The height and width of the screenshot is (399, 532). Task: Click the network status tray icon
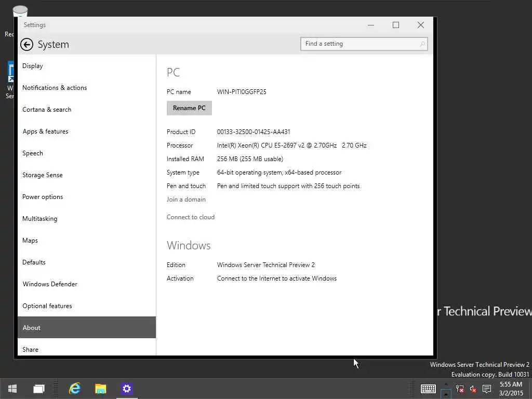click(x=460, y=389)
